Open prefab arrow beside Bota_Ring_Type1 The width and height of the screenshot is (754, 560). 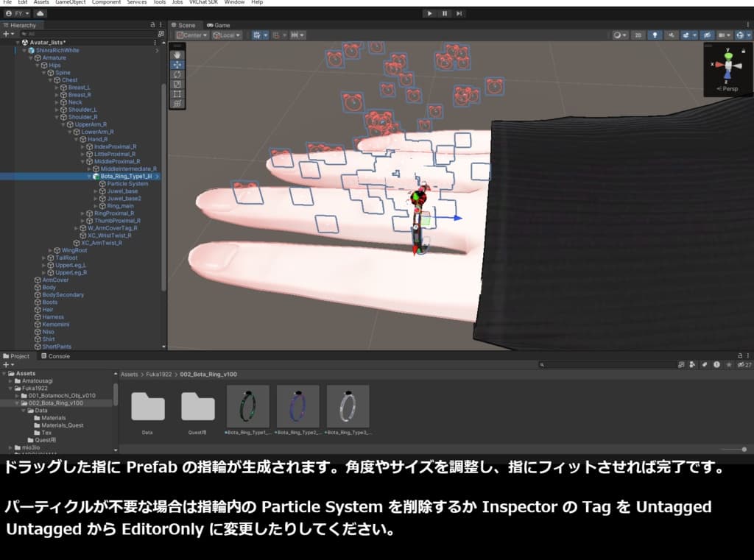coord(158,177)
